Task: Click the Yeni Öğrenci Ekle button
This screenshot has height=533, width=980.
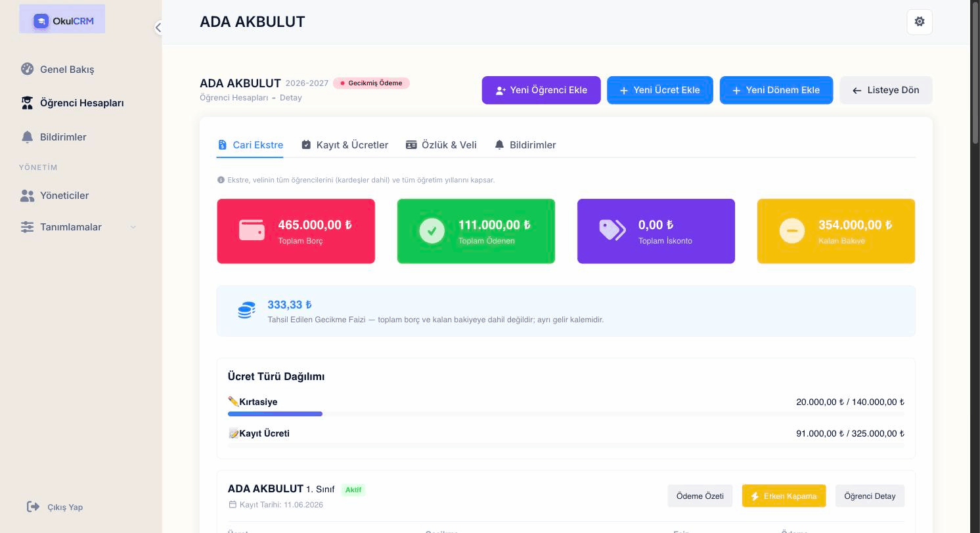Action: [x=541, y=90]
